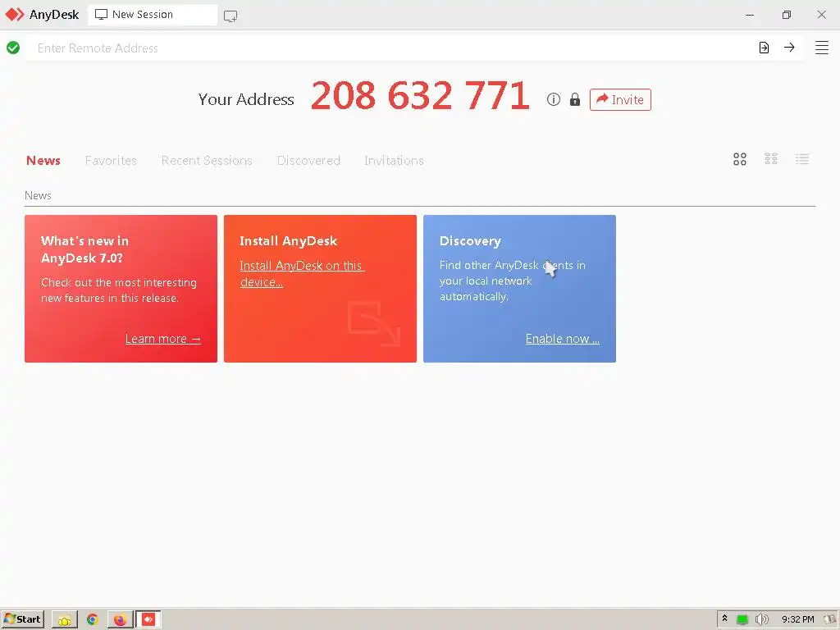
Task: Switch to list view
Action: [x=802, y=159]
